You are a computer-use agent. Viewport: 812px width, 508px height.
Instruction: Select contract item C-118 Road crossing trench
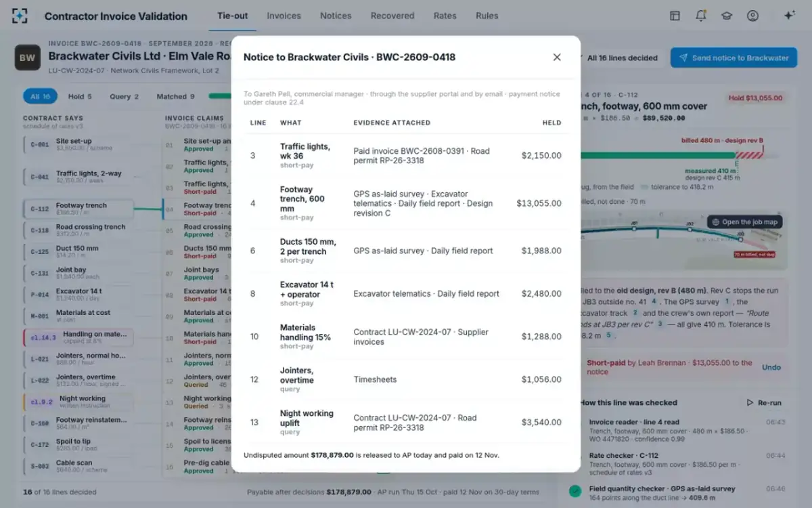[x=78, y=230]
